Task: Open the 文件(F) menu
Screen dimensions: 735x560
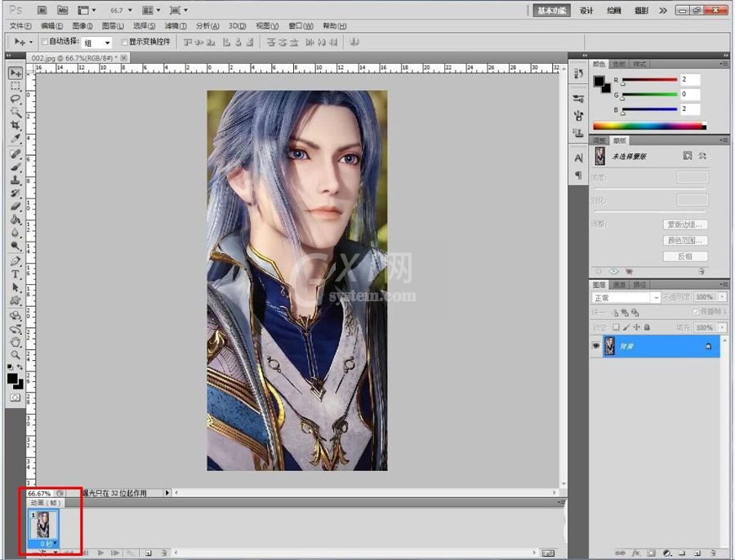Action: (20, 26)
